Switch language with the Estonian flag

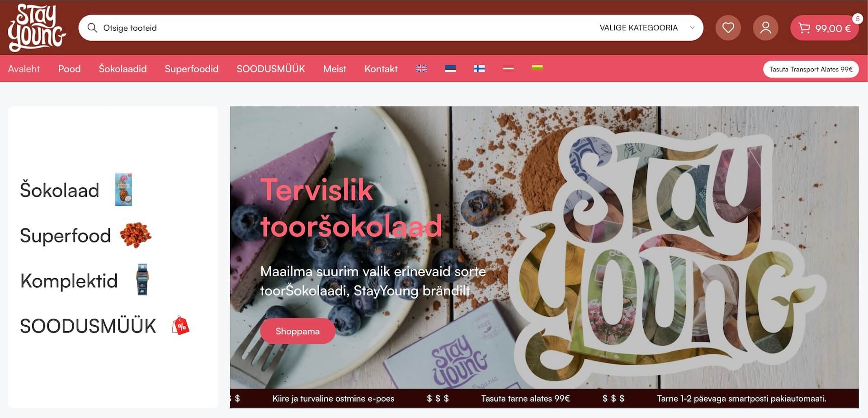450,69
